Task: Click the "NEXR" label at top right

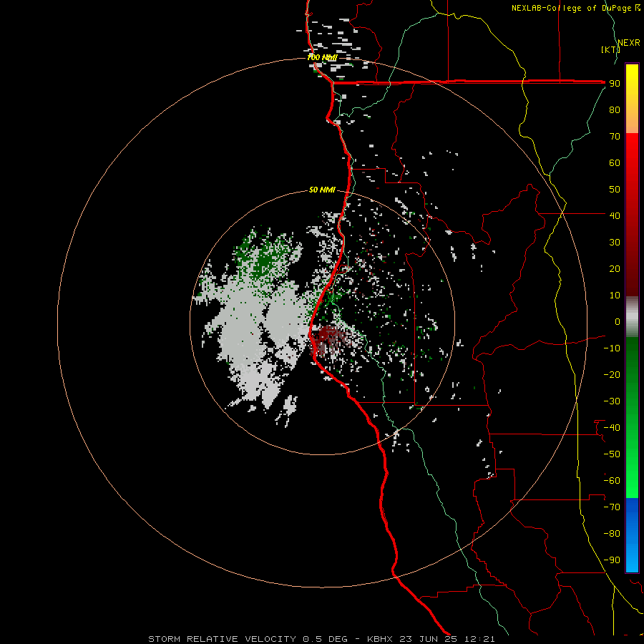Action: (x=629, y=43)
